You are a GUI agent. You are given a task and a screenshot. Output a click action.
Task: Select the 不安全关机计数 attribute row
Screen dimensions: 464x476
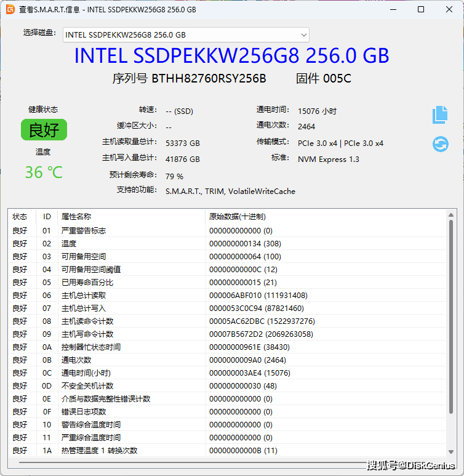pos(87,385)
